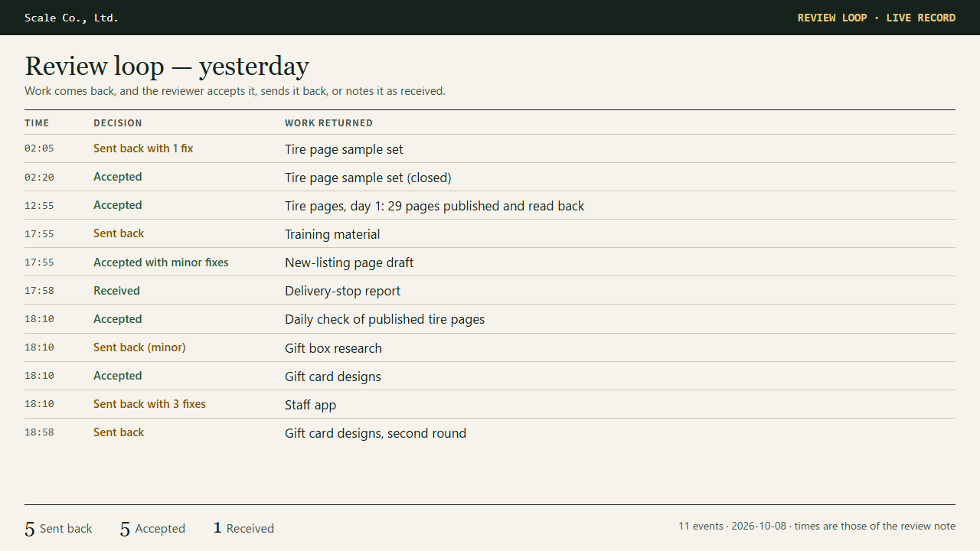Screen dimensions: 980x551
Task: Click 'Accepted with minor fixes' decision
Action: pyautogui.click(x=161, y=262)
